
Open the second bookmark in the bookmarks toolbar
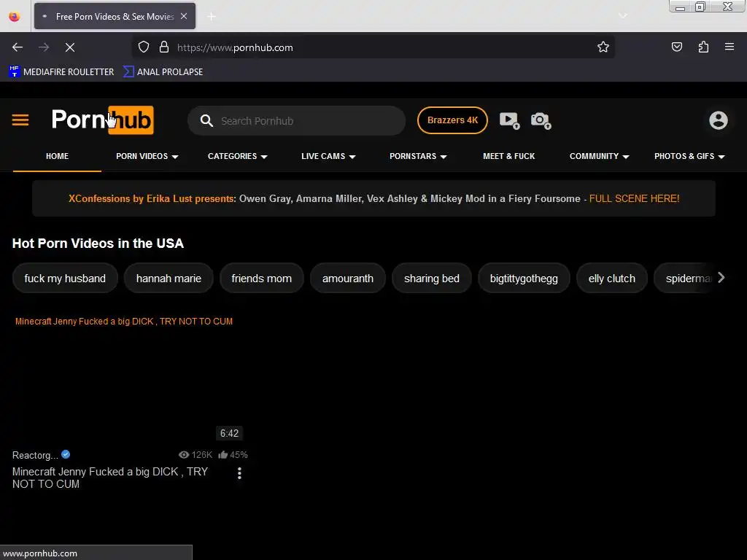163,72
